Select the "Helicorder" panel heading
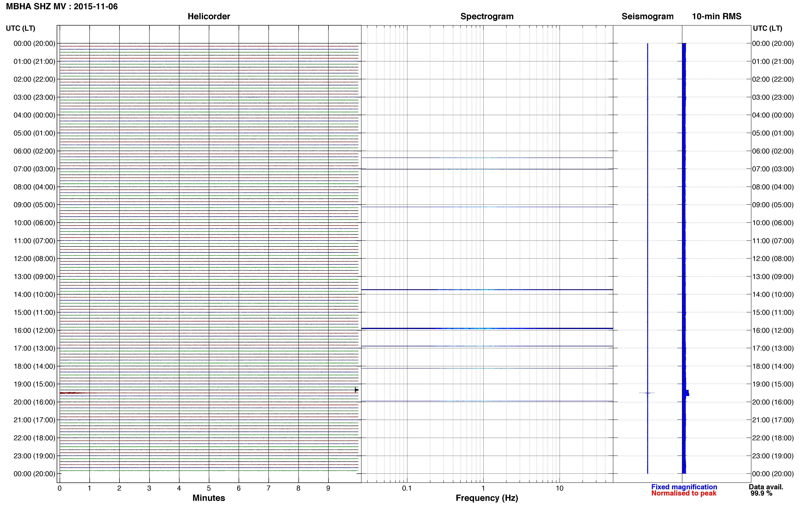 [x=209, y=16]
